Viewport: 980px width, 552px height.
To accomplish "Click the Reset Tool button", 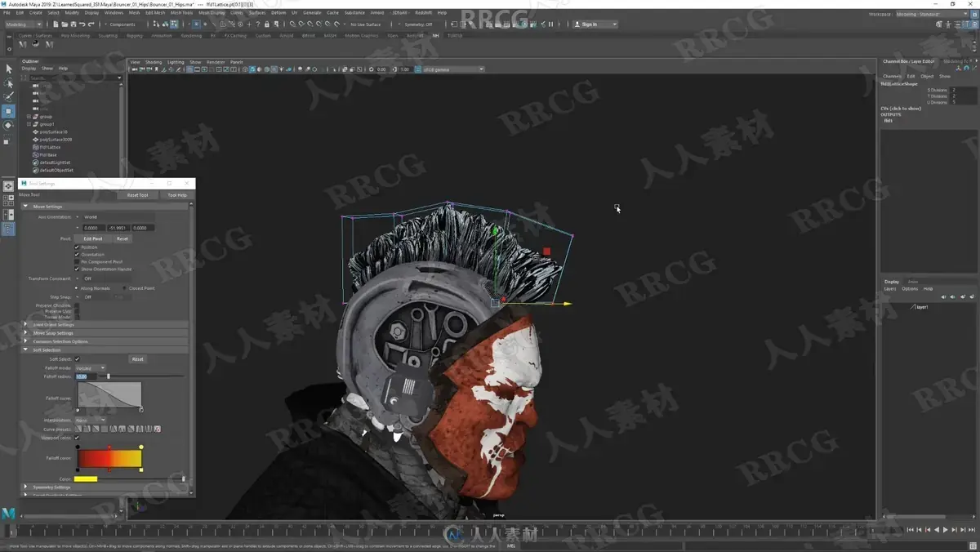I will (x=137, y=195).
